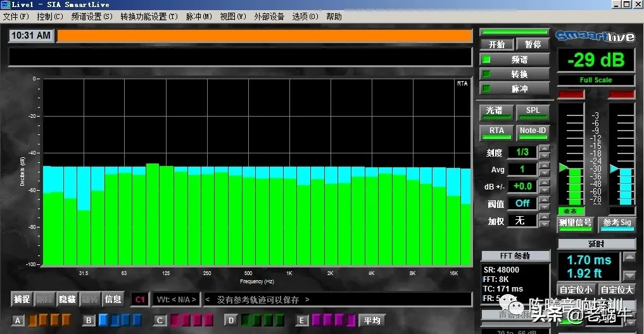Open the 文件(F) menu
Screen dimensions: 644x334
tap(16, 16)
